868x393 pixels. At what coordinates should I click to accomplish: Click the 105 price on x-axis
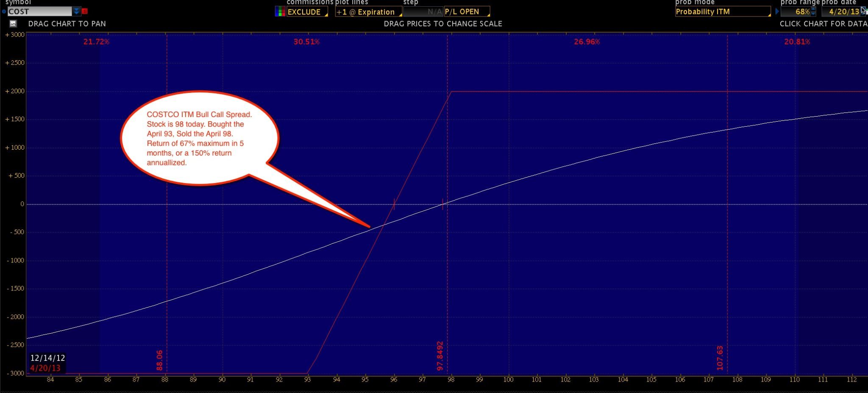point(651,379)
